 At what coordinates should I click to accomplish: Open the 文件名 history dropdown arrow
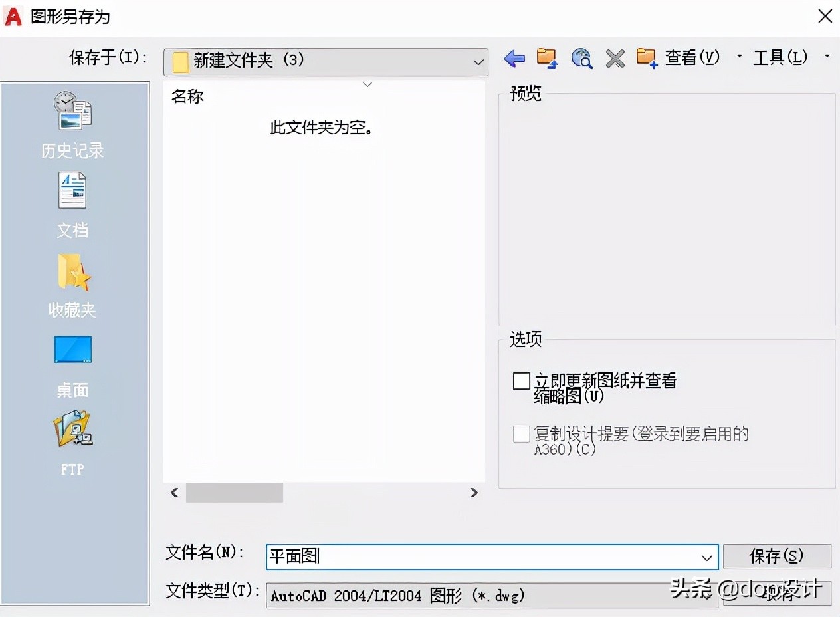point(707,557)
